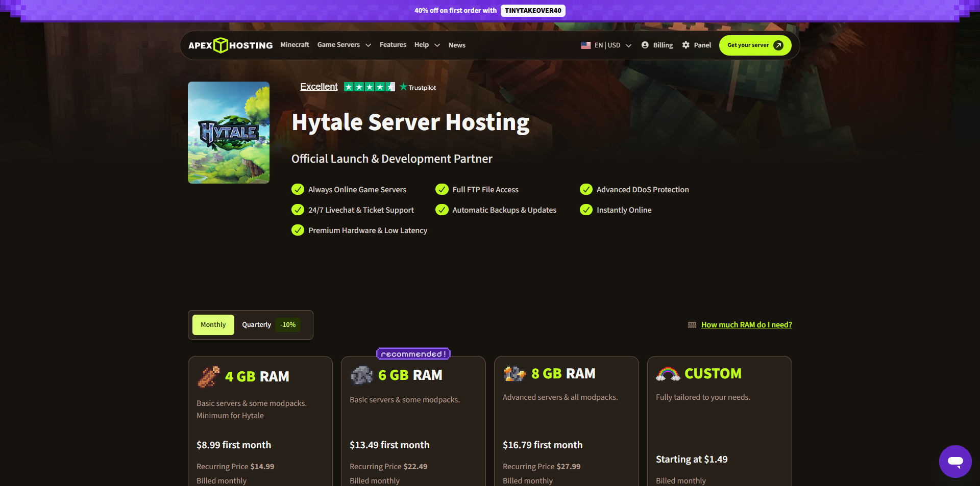Click the Custom plan rainbow icon
This screenshot has height=486, width=980.
point(668,374)
